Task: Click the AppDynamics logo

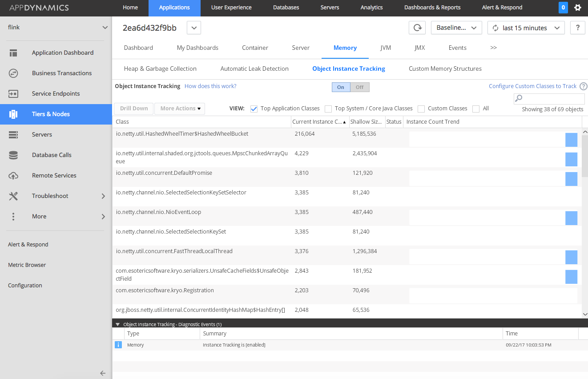Action: point(39,8)
